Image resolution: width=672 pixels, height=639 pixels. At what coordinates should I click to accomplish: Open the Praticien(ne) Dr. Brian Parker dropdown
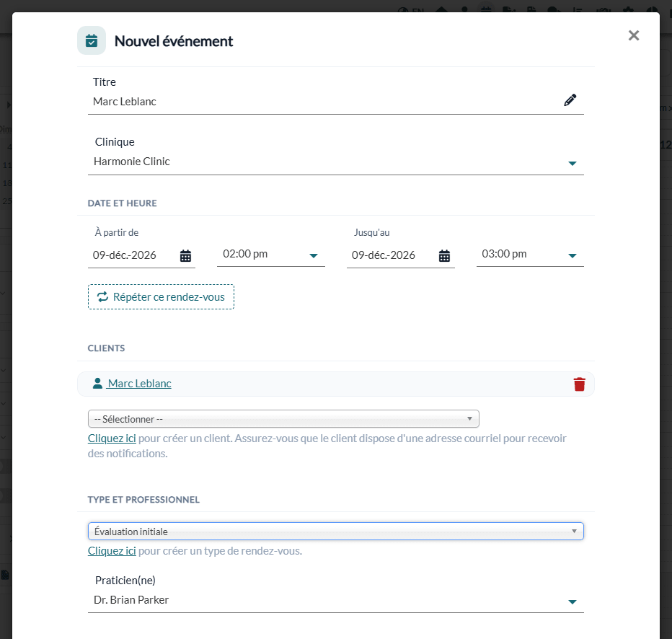(335, 601)
